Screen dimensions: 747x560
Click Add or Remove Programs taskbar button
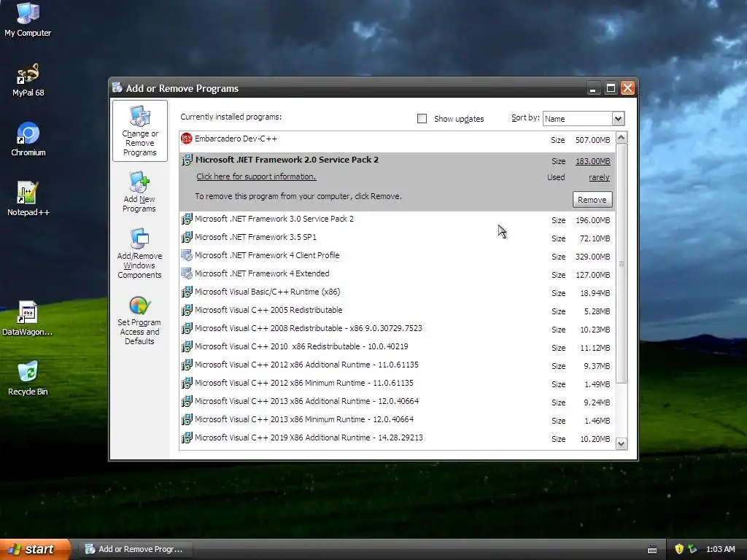[x=134, y=549]
